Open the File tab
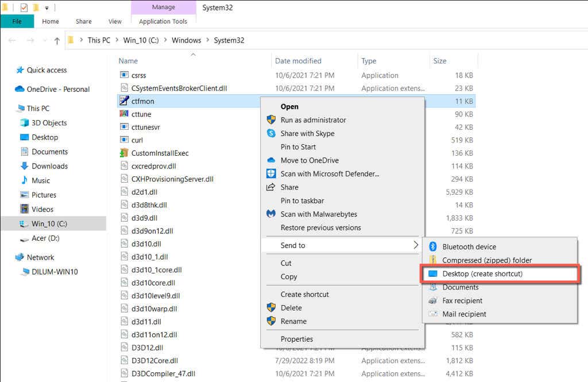This screenshot has width=588, height=382. pyautogui.click(x=17, y=21)
